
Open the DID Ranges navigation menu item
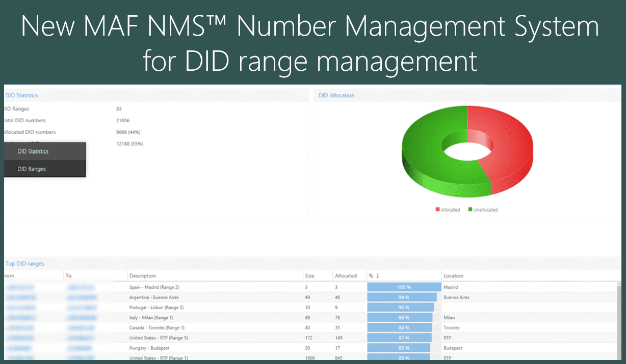click(x=31, y=169)
